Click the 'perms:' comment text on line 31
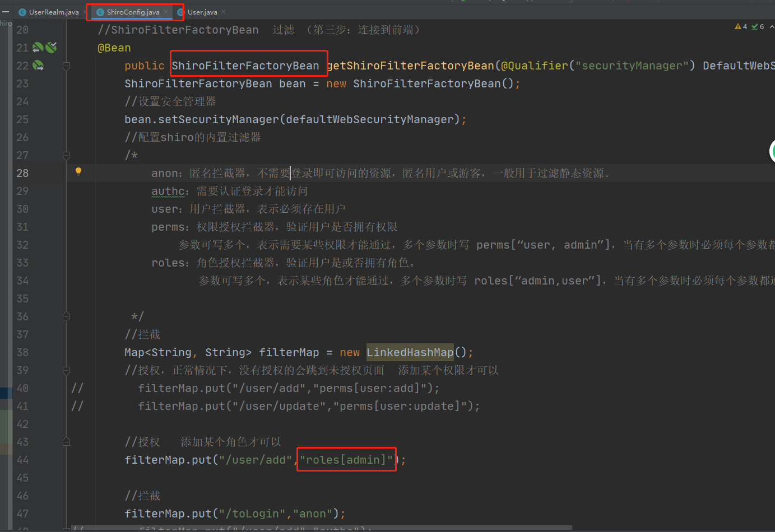The height and width of the screenshot is (532, 775). pyautogui.click(x=170, y=227)
